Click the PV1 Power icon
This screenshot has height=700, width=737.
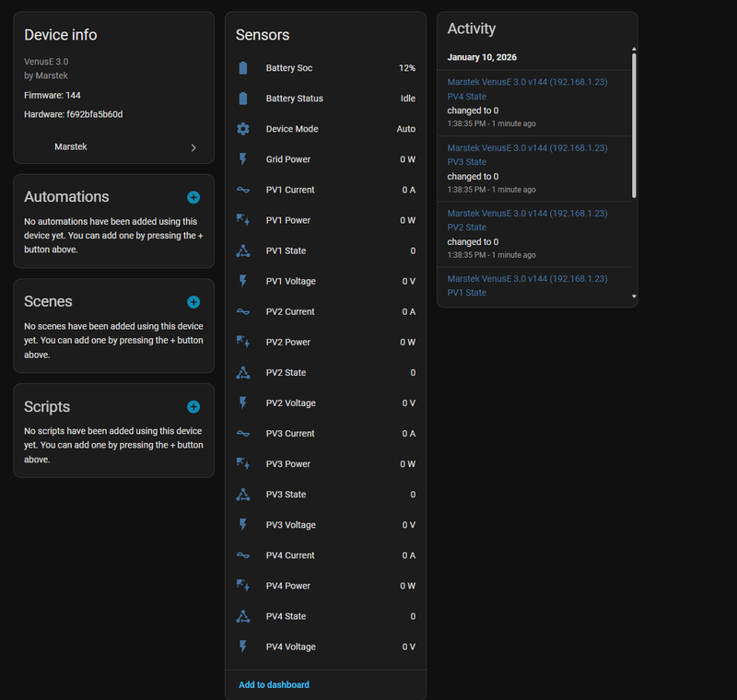(x=243, y=220)
